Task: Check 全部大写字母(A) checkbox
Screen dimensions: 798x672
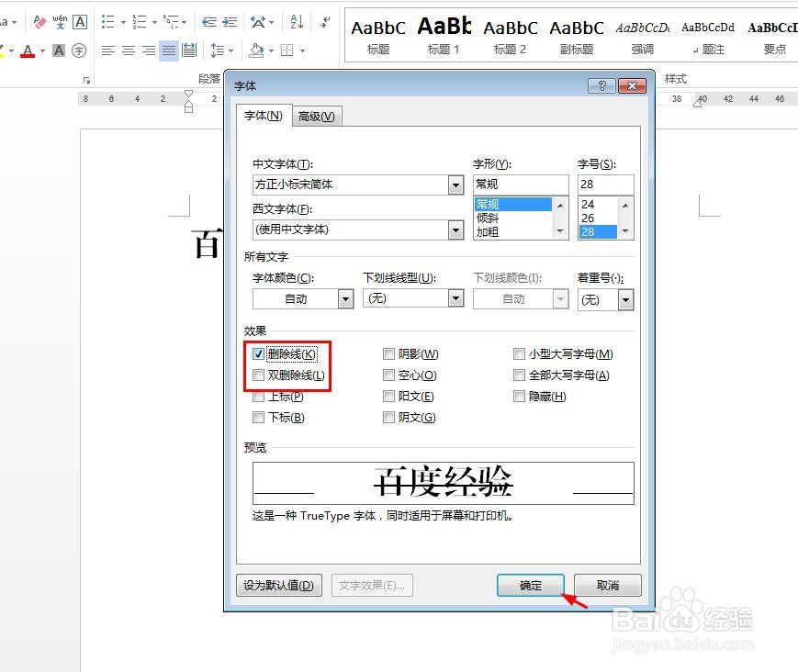Action: point(519,375)
